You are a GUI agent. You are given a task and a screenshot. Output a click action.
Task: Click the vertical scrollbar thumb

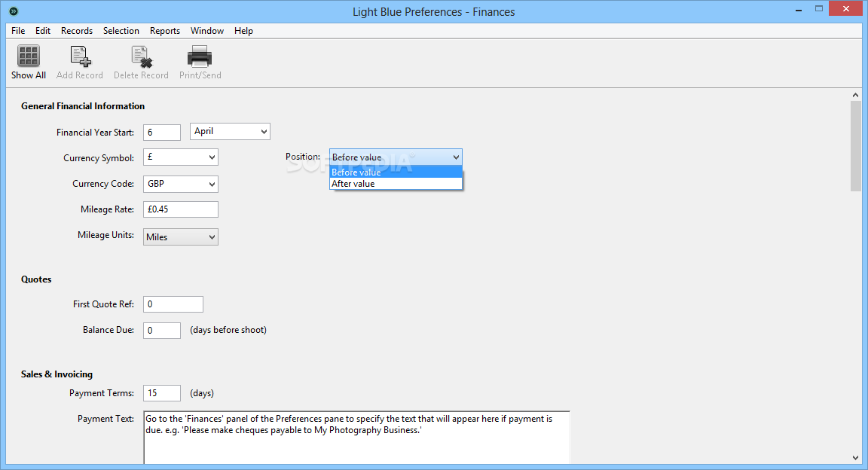pos(855,146)
